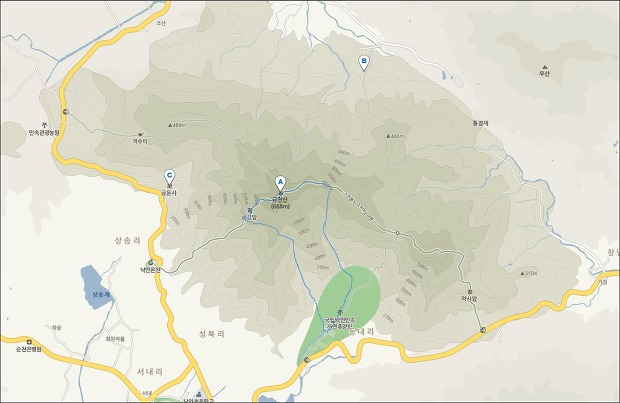The height and width of the screenshot is (403, 620).
Task: Click the 낙안온천 hot spring icon
Action: pos(150,262)
